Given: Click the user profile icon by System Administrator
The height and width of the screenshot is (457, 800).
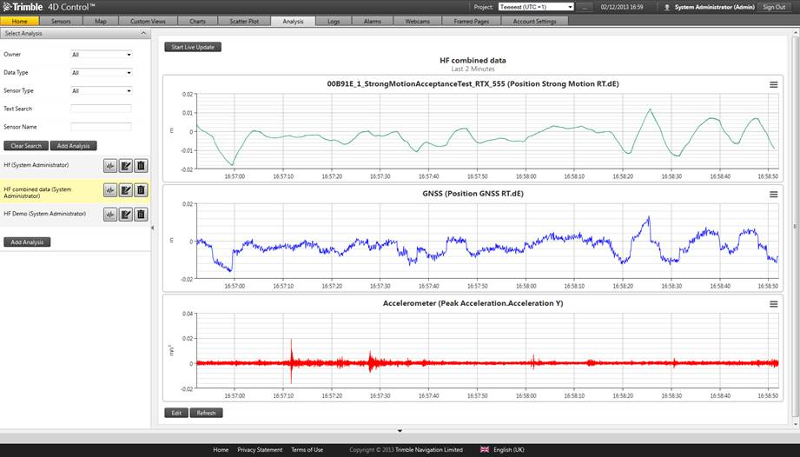Looking at the screenshot, I should (x=667, y=7).
